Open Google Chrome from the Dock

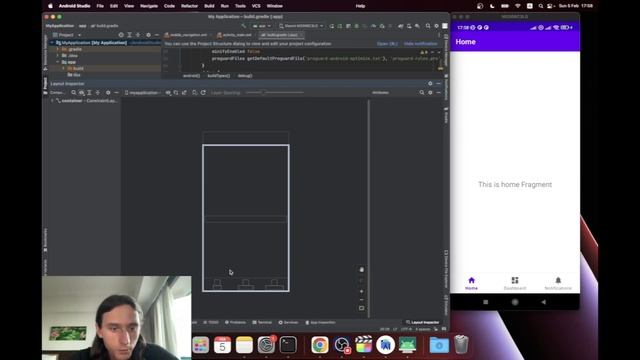tap(320, 345)
